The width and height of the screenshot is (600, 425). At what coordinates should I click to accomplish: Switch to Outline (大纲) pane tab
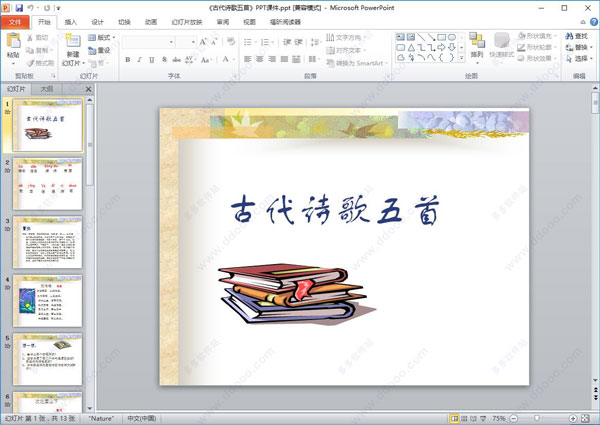click(x=47, y=89)
